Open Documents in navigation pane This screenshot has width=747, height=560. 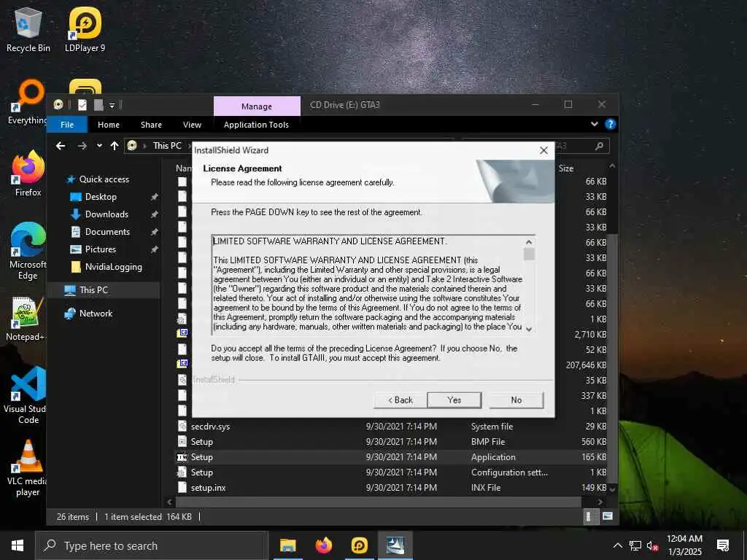pyautogui.click(x=107, y=232)
